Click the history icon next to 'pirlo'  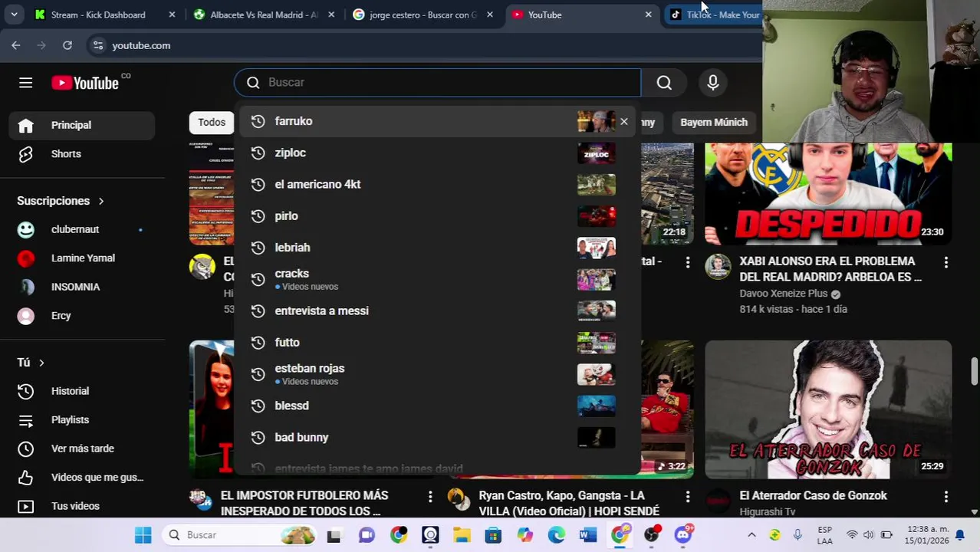click(258, 216)
